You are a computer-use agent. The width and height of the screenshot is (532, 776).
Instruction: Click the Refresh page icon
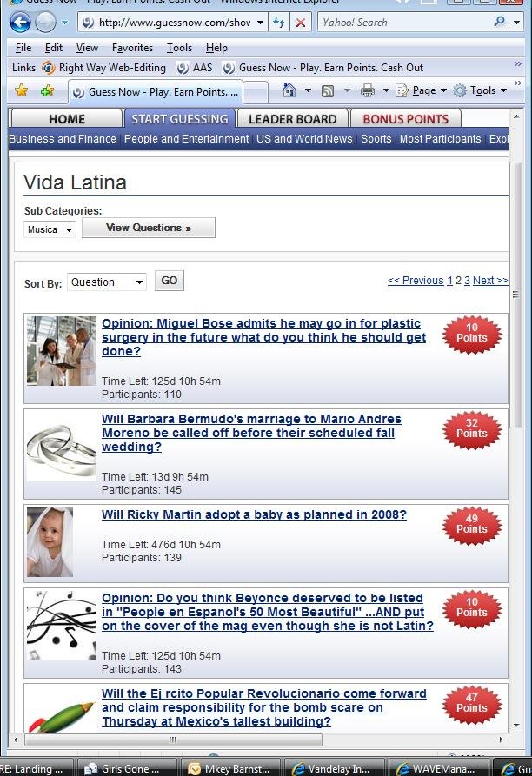point(280,23)
